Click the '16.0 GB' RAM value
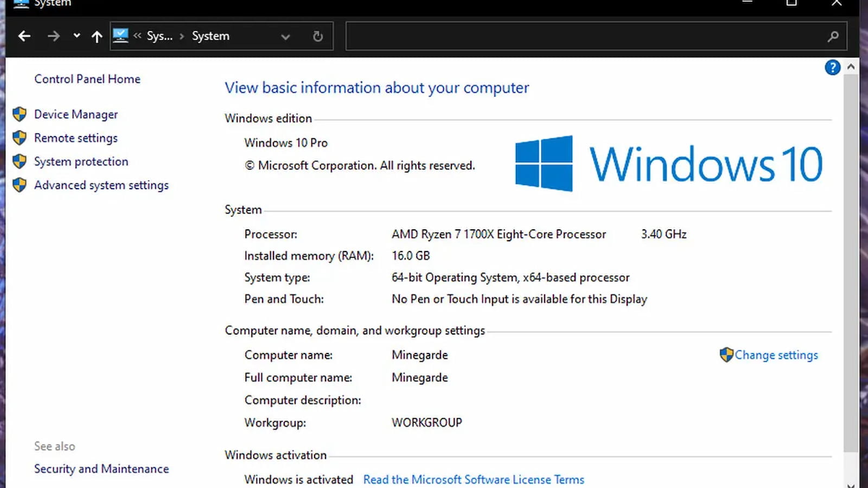This screenshot has width=868, height=488. pyautogui.click(x=411, y=256)
